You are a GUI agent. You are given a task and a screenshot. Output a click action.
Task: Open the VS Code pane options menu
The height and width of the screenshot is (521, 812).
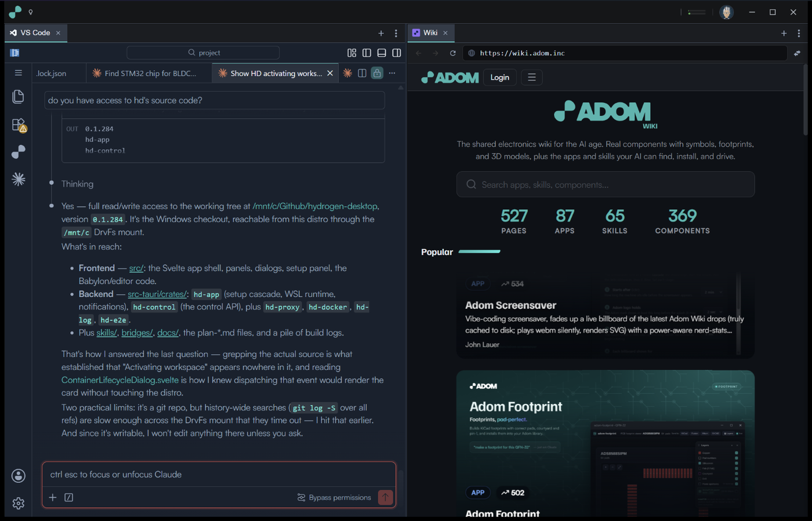tap(396, 33)
